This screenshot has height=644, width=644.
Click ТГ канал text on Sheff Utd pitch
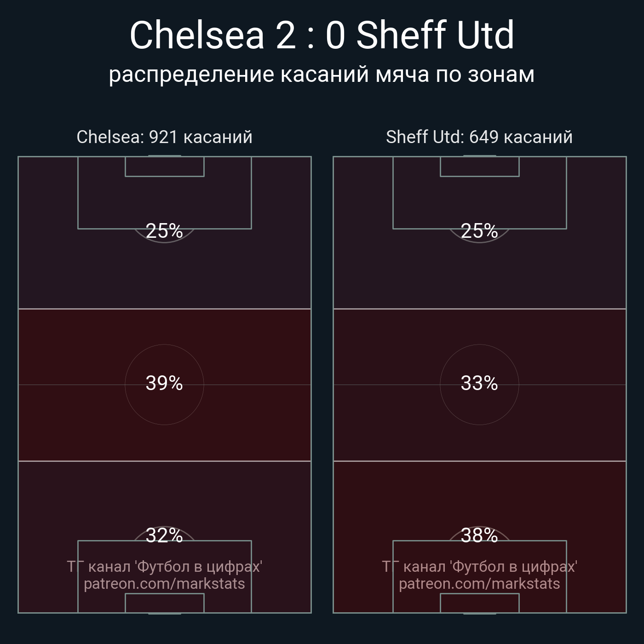tap(479, 567)
